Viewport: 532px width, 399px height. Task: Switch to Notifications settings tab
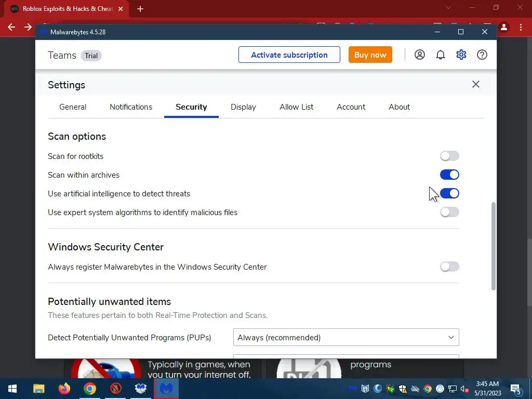(x=130, y=107)
